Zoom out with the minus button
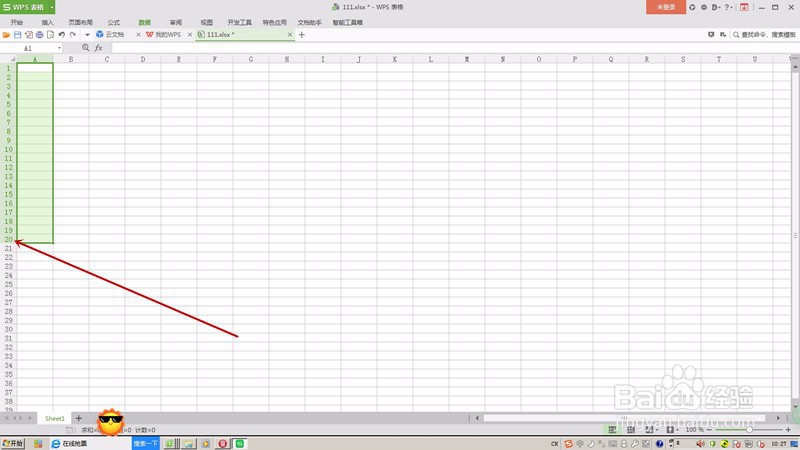800x450 pixels. tap(710, 430)
